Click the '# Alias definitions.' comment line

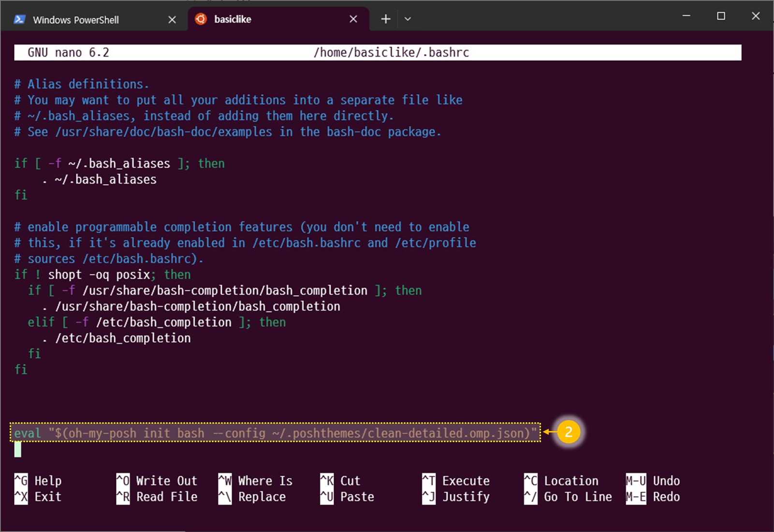[x=82, y=84]
